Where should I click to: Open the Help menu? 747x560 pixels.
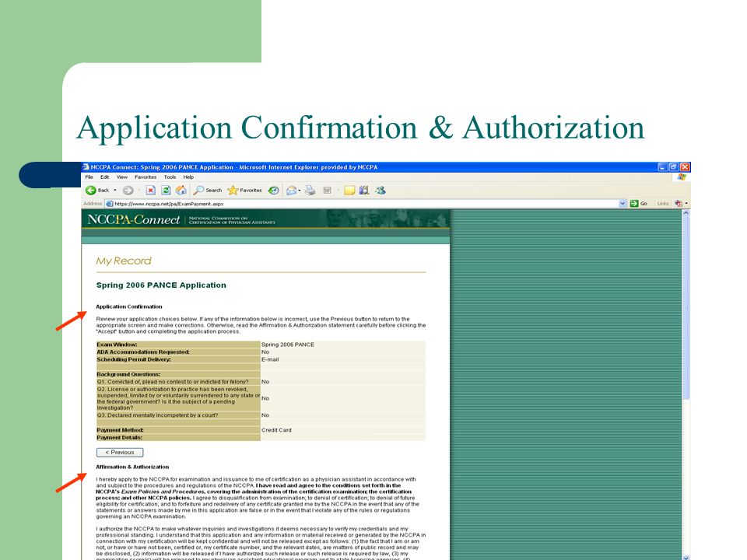pyautogui.click(x=188, y=177)
